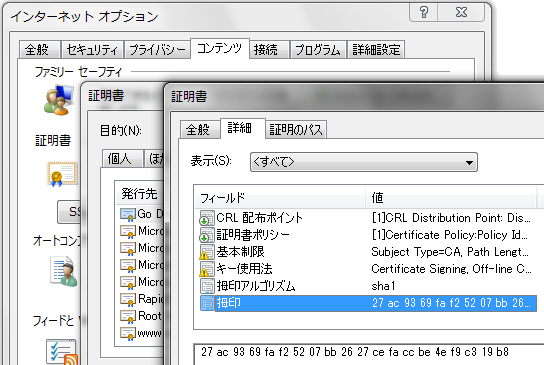Image resolution: width=544 pixels, height=365 pixels.
Task: Click the Feeds checklist RSS icon
Action: tap(62, 352)
